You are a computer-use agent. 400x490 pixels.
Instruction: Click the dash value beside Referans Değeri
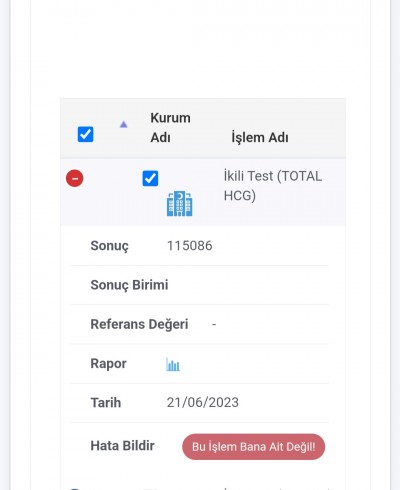pyautogui.click(x=214, y=324)
